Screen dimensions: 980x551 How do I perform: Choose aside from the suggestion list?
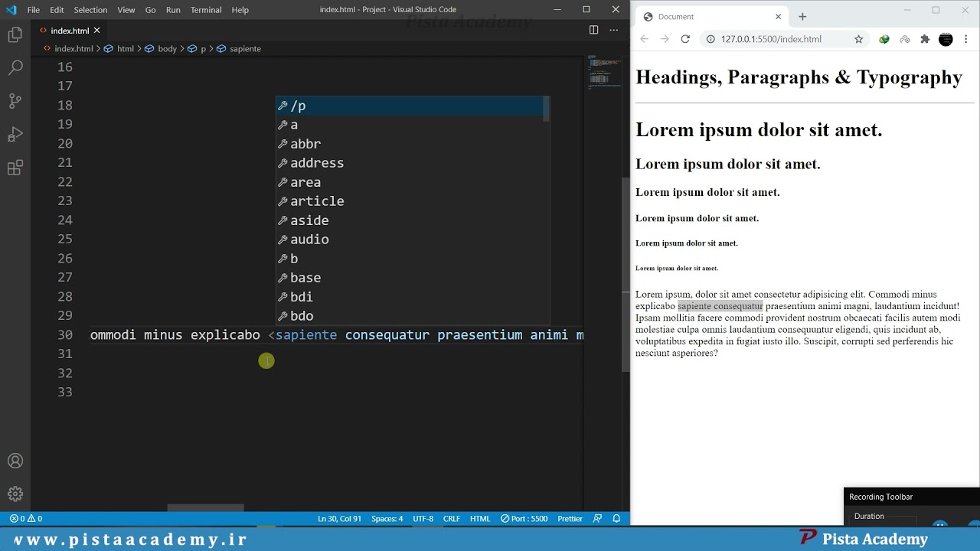tap(410, 220)
